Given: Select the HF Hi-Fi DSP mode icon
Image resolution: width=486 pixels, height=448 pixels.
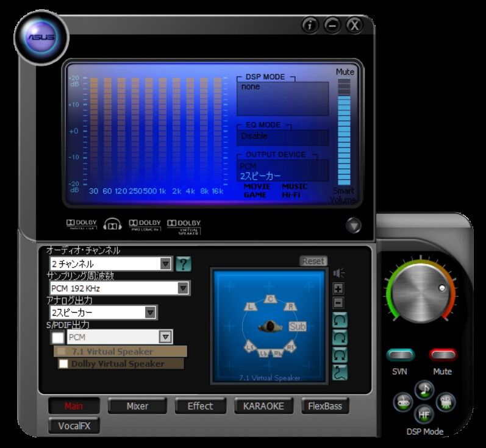Looking at the screenshot, I should (424, 414).
